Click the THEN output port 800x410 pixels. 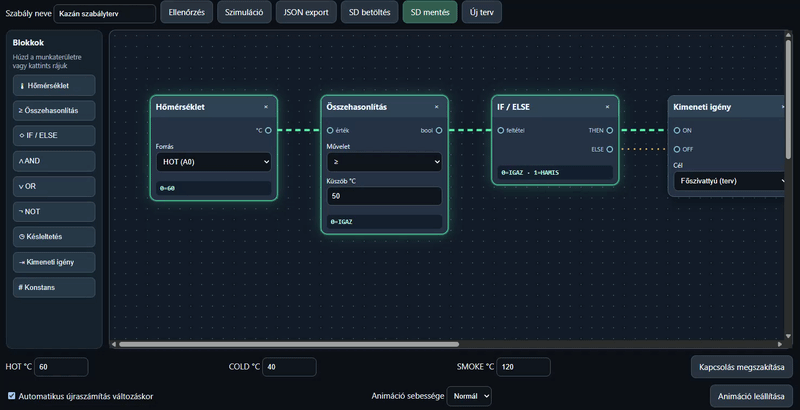(610, 131)
